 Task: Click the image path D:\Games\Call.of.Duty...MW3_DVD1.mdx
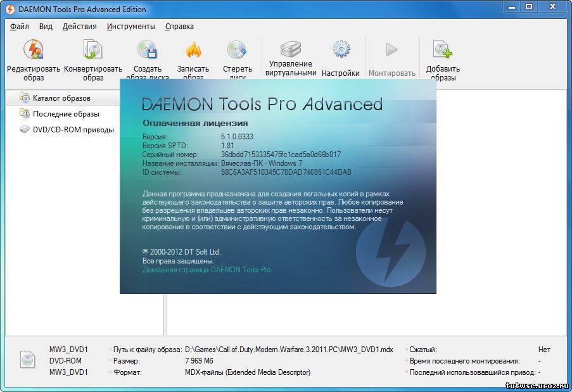click(x=289, y=350)
